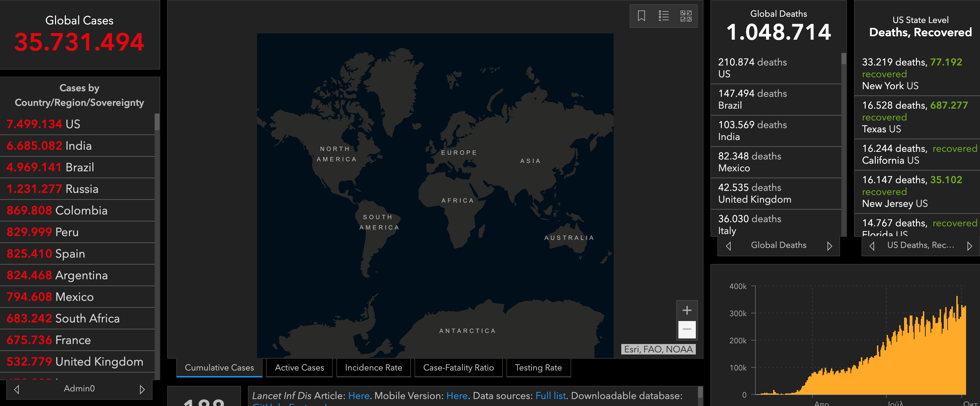980x406 pixels.
Task: Click left arrow beside Global Deaths
Action: pyautogui.click(x=728, y=246)
